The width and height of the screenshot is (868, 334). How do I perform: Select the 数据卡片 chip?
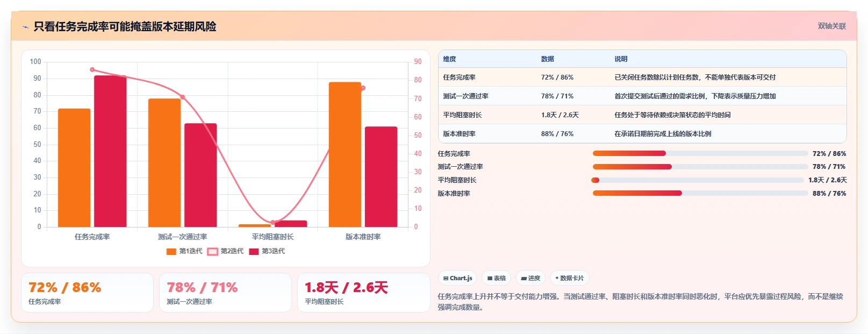570,278
